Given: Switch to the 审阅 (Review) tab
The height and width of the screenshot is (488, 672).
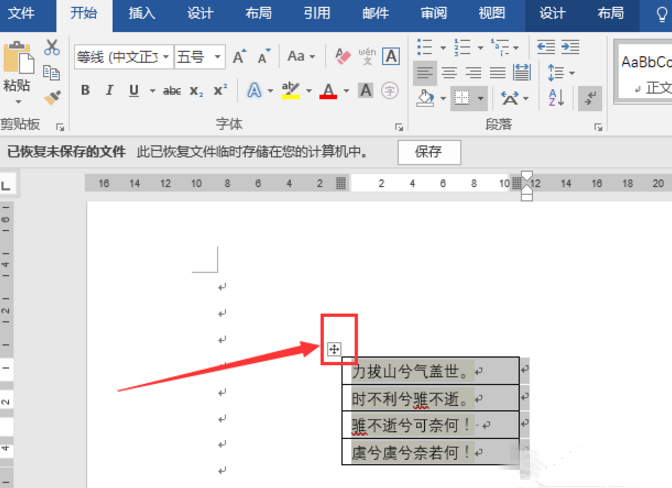Looking at the screenshot, I should click(434, 14).
